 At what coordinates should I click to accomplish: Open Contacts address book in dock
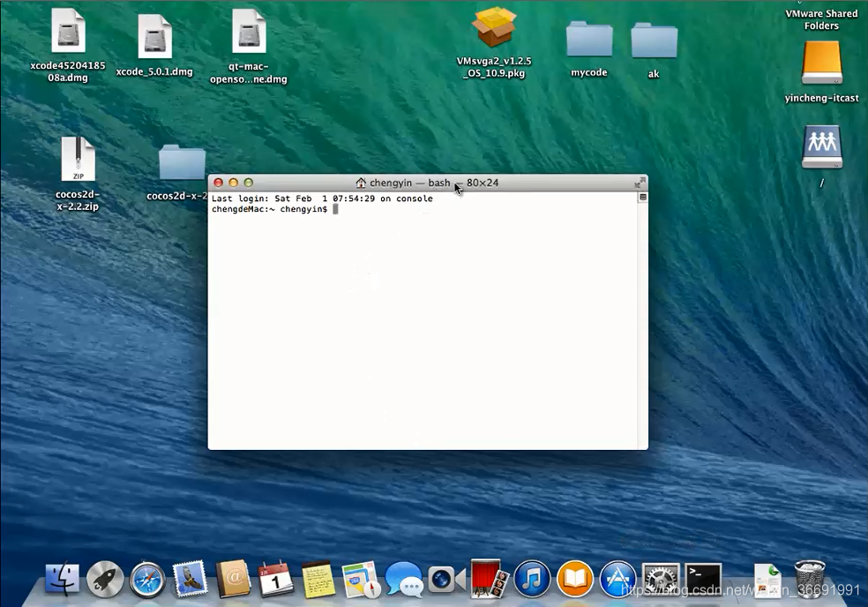click(233, 580)
